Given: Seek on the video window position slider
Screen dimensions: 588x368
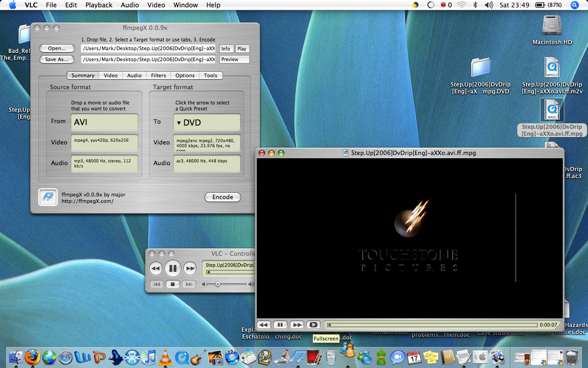Looking at the screenshot, I should (432, 325).
